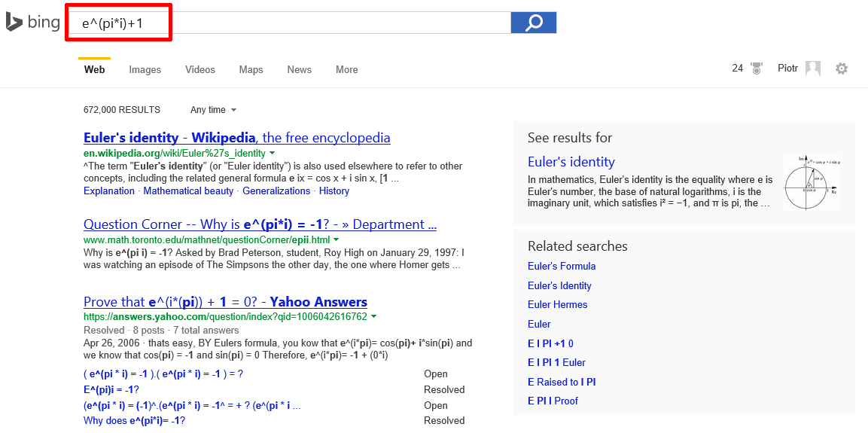
Task: Open 'Why does e^(pi*i)= -1?' link
Action: [134, 421]
